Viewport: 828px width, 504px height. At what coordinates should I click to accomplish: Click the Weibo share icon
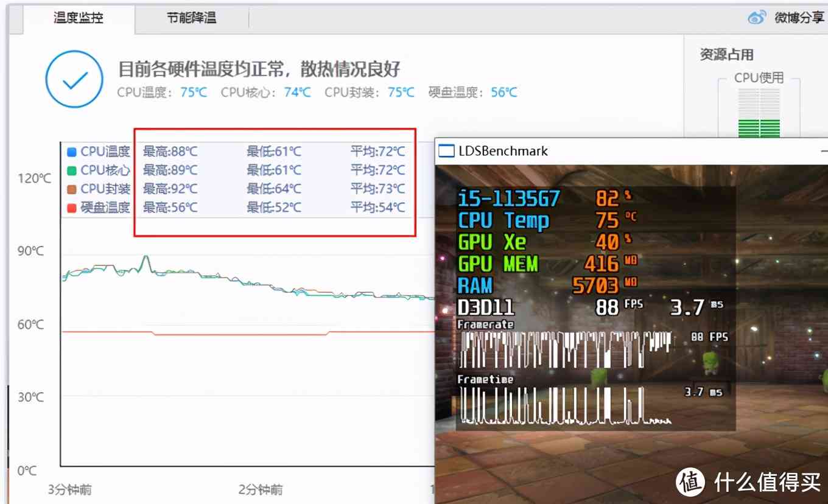coord(757,18)
